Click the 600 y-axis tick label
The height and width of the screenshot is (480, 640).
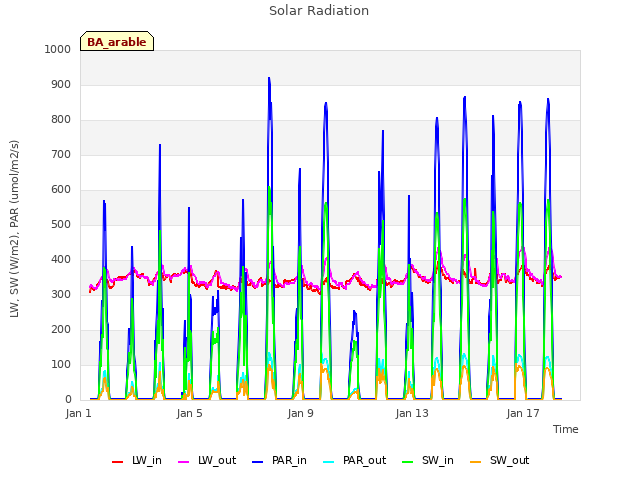[x=61, y=189]
